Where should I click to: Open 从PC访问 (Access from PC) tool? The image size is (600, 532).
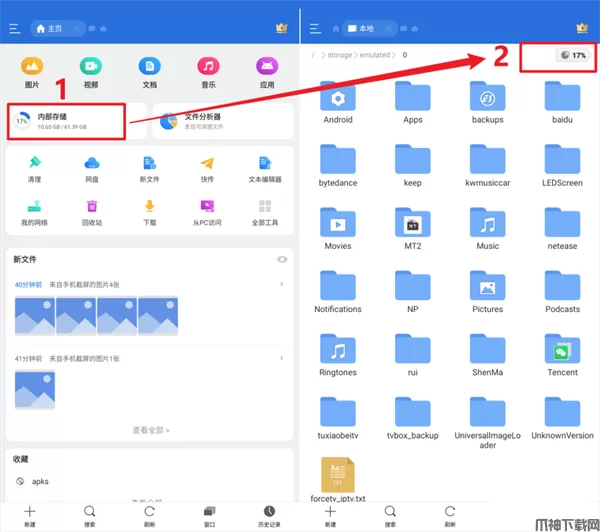tap(207, 213)
